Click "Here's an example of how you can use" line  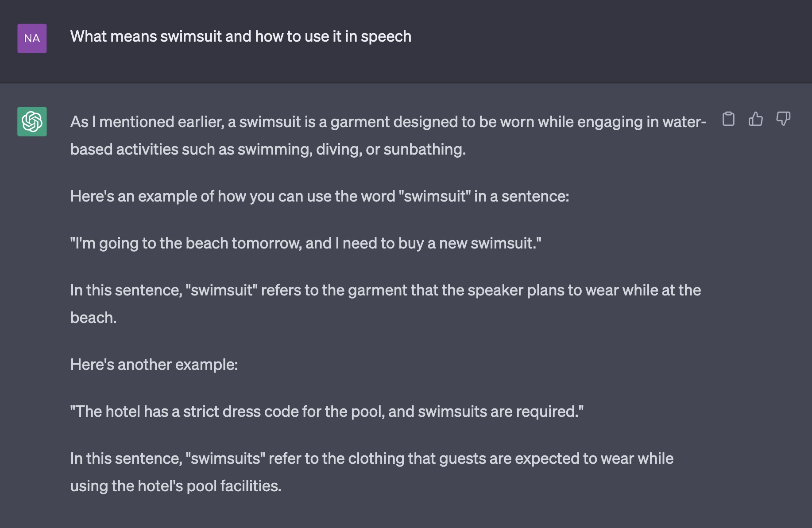point(320,196)
